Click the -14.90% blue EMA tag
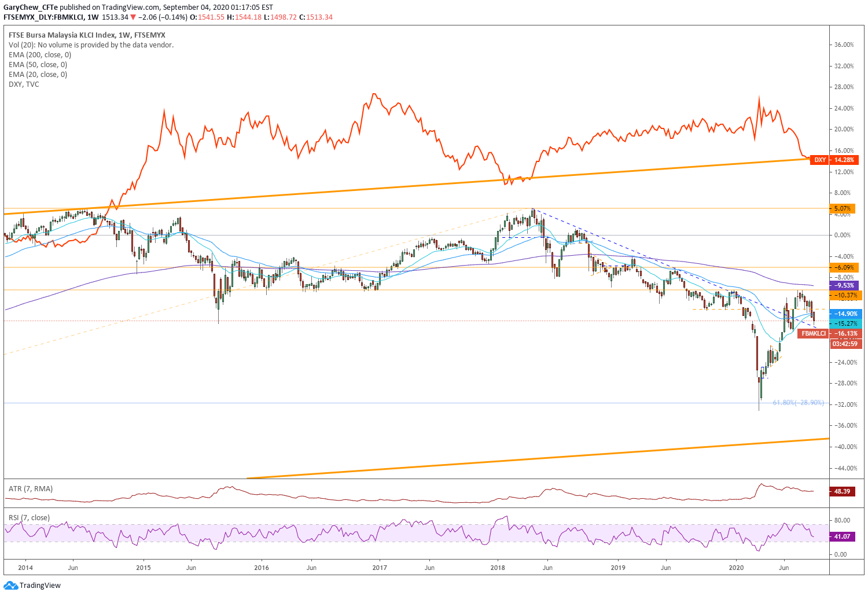Screen dimensions: 868x596 coord(845,314)
